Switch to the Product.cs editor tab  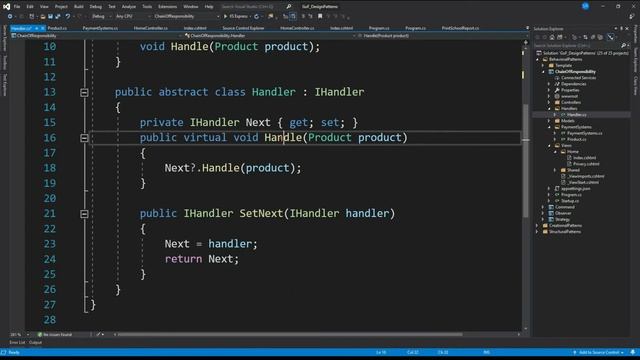57,28
